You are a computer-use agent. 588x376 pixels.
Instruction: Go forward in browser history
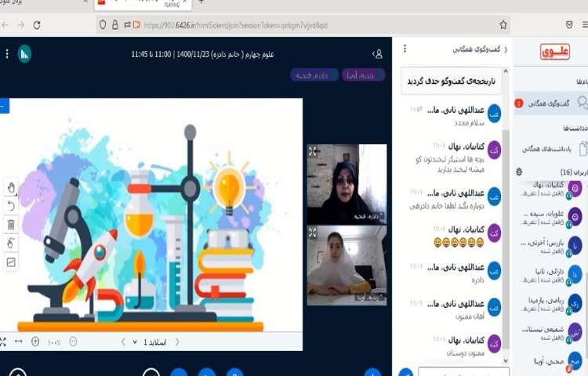tap(21, 25)
